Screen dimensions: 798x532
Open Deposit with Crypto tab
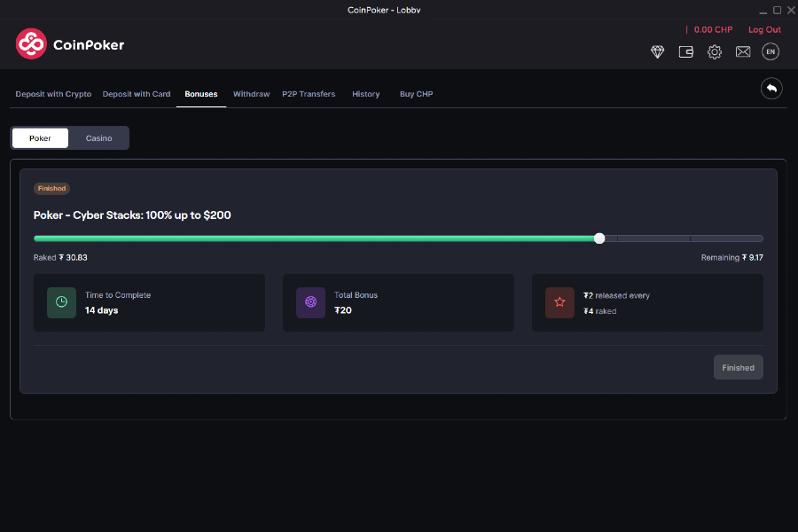[x=53, y=94]
